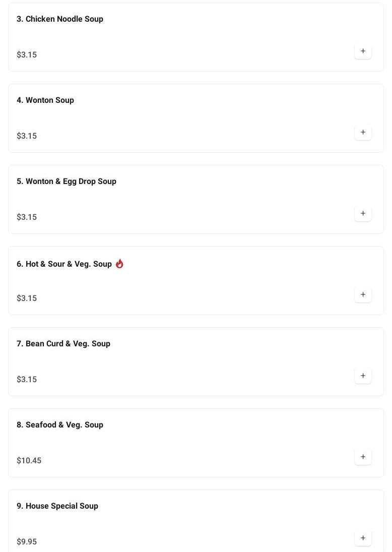
Task: Tap plus icon for House Special Soup
Action: click(363, 538)
